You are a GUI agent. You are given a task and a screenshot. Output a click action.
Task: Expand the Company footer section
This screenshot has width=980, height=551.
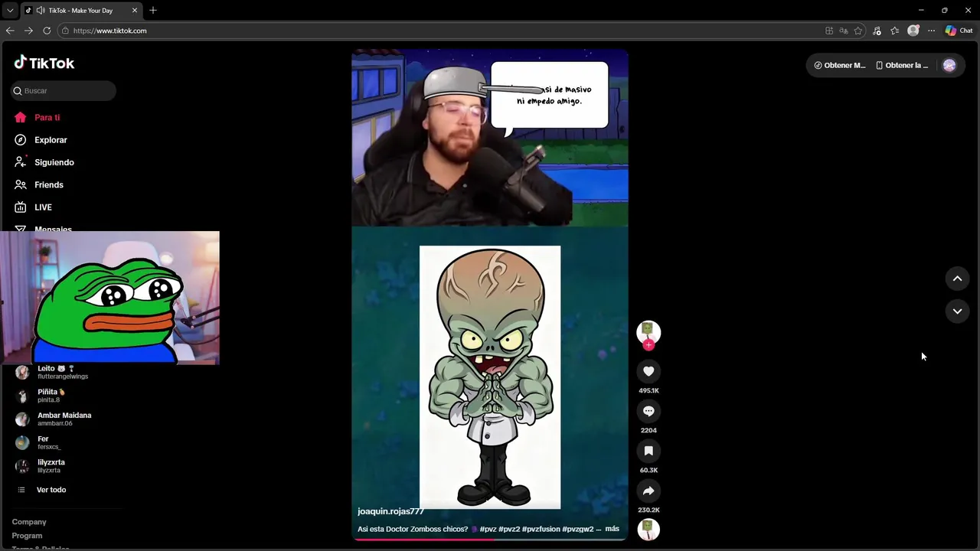pos(29,522)
